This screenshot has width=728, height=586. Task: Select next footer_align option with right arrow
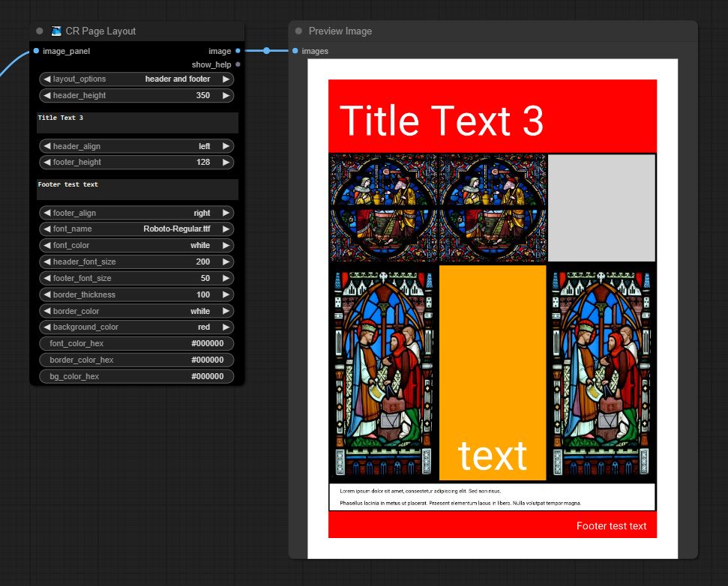pyautogui.click(x=226, y=214)
